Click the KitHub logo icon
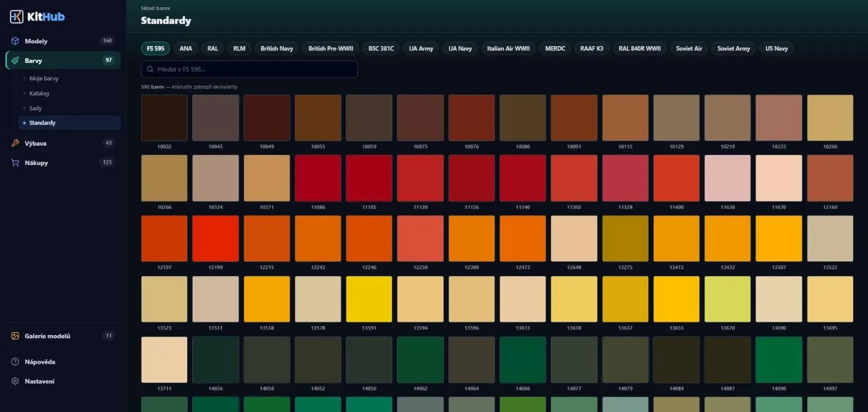Viewport: 868px width, 412px height. (x=17, y=17)
